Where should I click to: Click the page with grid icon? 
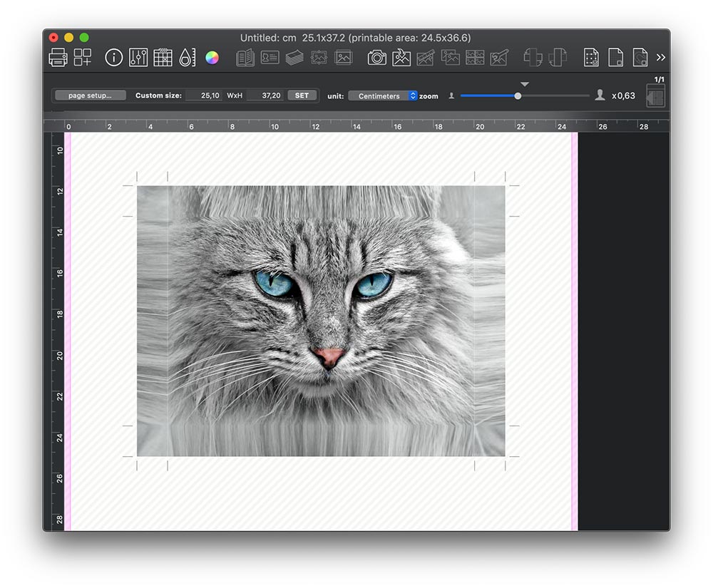[616, 58]
